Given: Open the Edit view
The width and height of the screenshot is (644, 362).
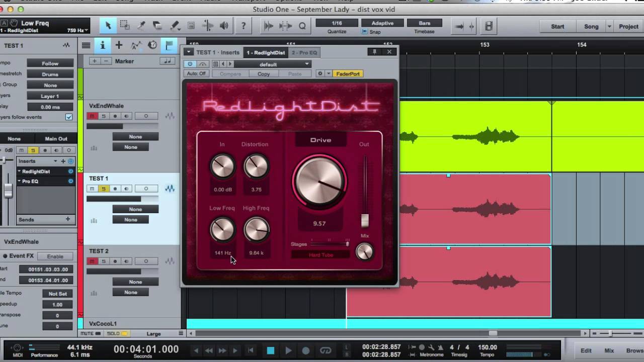Looking at the screenshot, I should [586, 350].
